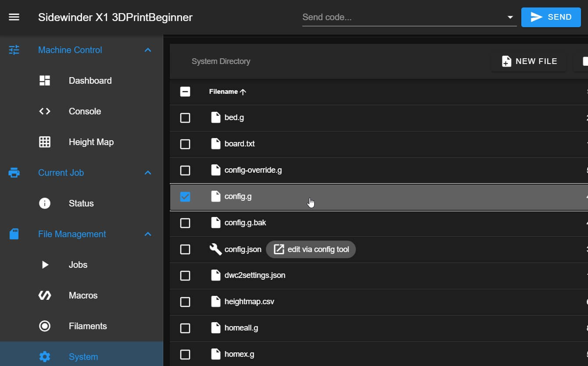Screen dimensions: 588x366
Task: Click the Console code brackets icon
Action: tap(45, 111)
